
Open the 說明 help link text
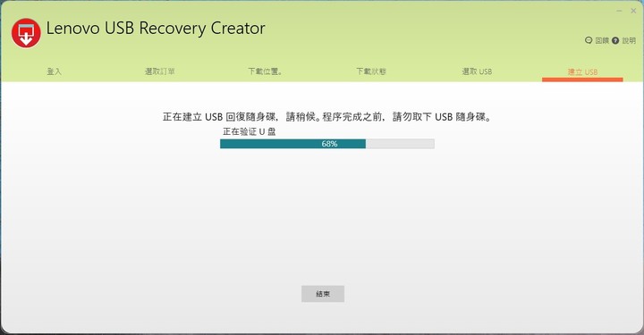coord(629,40)
